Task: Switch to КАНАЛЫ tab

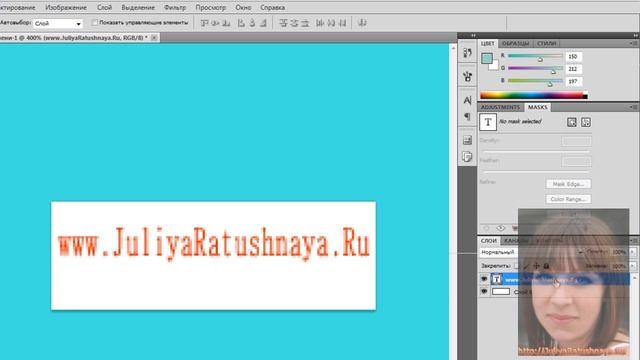Action: coord(516,241)
